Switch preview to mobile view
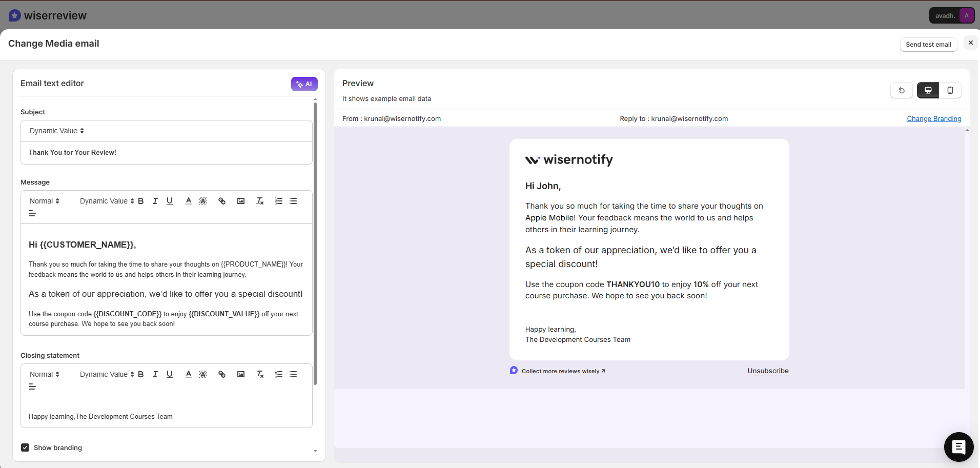This screenshot has width=980, height=468. [x=950, y=90]
